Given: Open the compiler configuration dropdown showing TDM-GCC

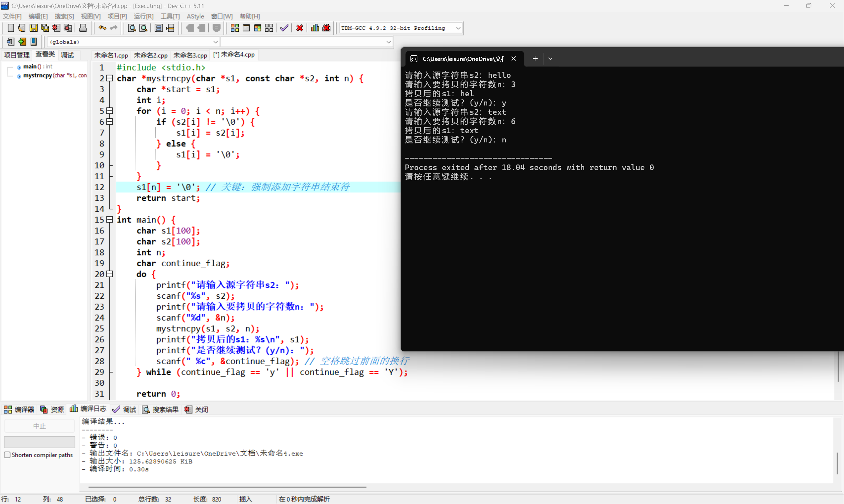Looking at the screenshot, I should [459, 28].
